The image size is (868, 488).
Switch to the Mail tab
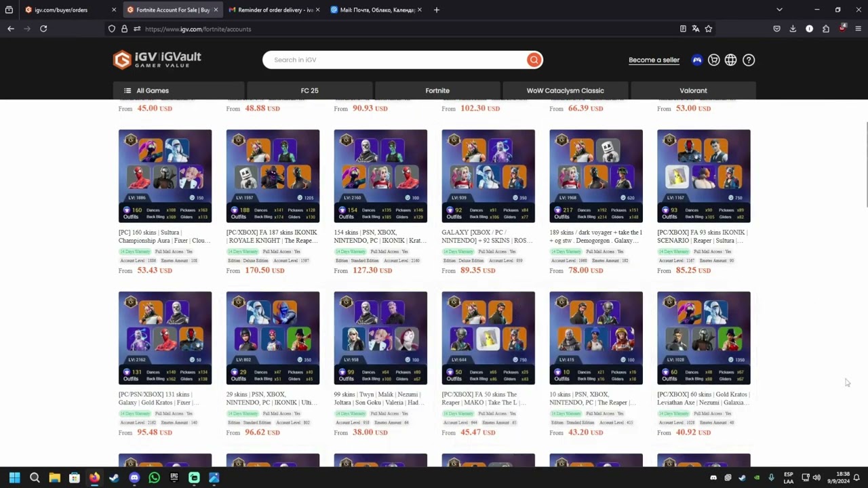point(376,10)
